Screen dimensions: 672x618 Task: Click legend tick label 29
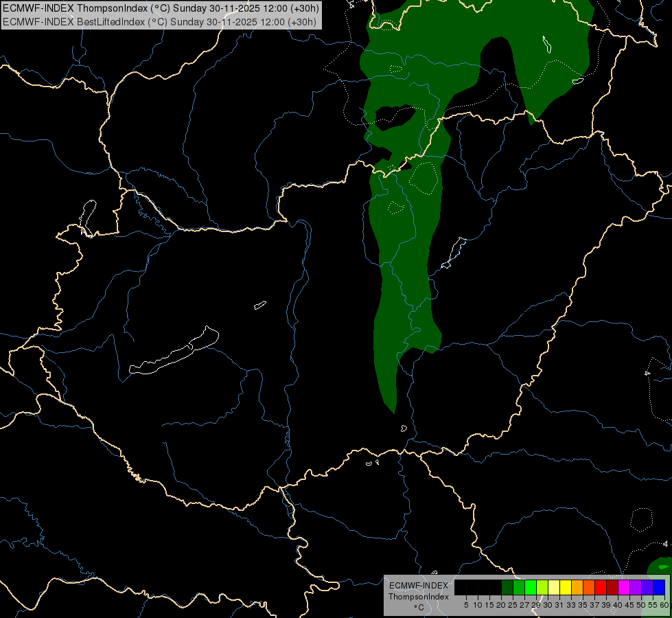[x=537, y=605]
